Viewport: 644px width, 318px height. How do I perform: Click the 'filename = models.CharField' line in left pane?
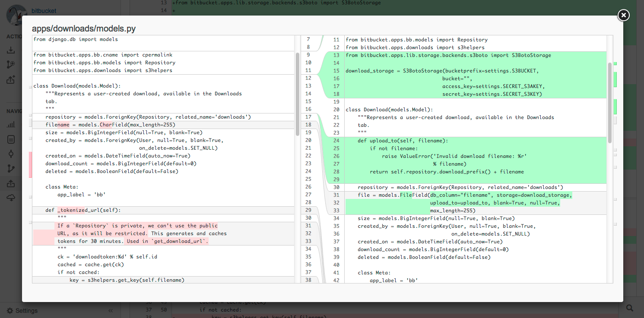click(x=110, y=125)
